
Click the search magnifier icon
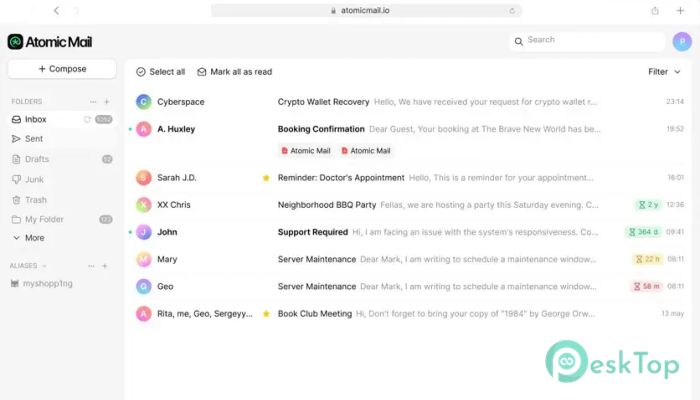coord(518,42)
